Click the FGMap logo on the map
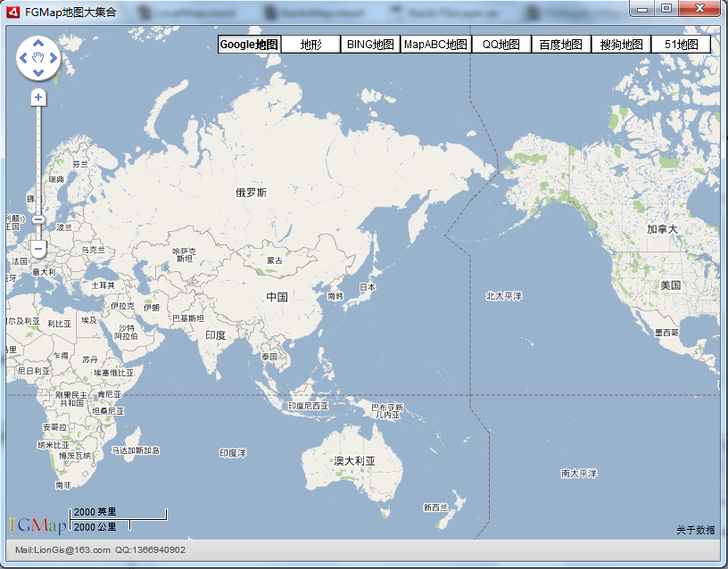 point(37,525)
